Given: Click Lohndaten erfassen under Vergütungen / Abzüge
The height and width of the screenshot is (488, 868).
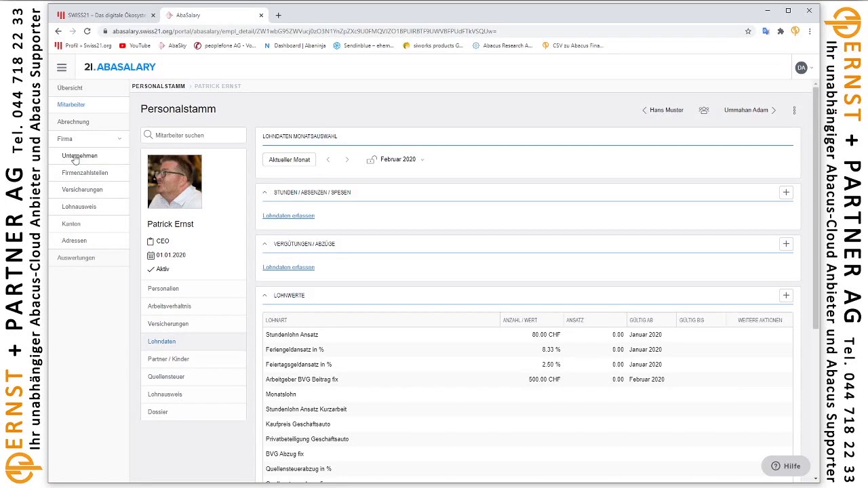Looking at the screenshot, I should coord(288,267).
